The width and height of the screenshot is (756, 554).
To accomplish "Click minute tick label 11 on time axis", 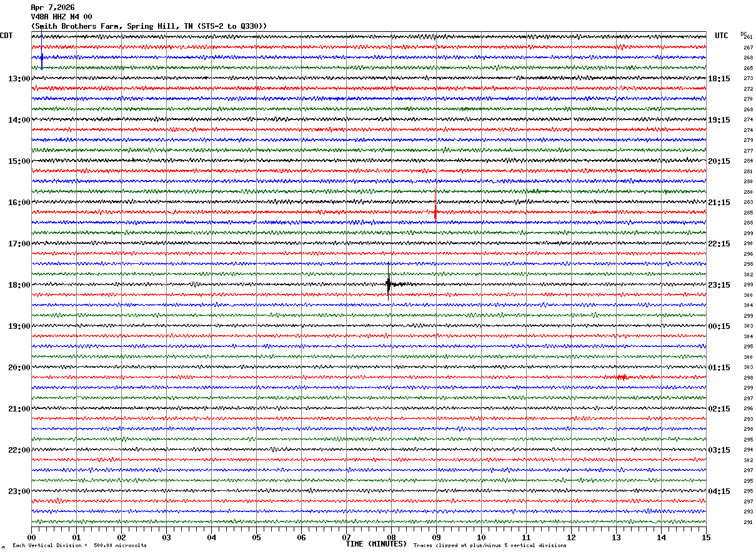I will 526,537.
